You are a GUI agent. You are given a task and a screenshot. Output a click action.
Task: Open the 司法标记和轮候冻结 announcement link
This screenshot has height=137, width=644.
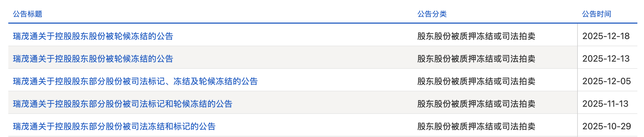[123, 104]
